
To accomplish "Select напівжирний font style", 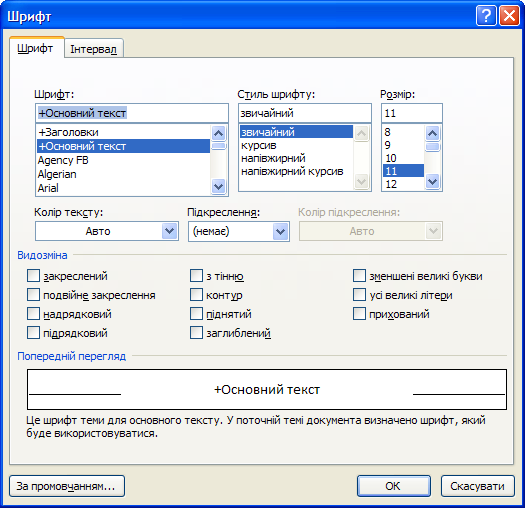I will (296, 158).
